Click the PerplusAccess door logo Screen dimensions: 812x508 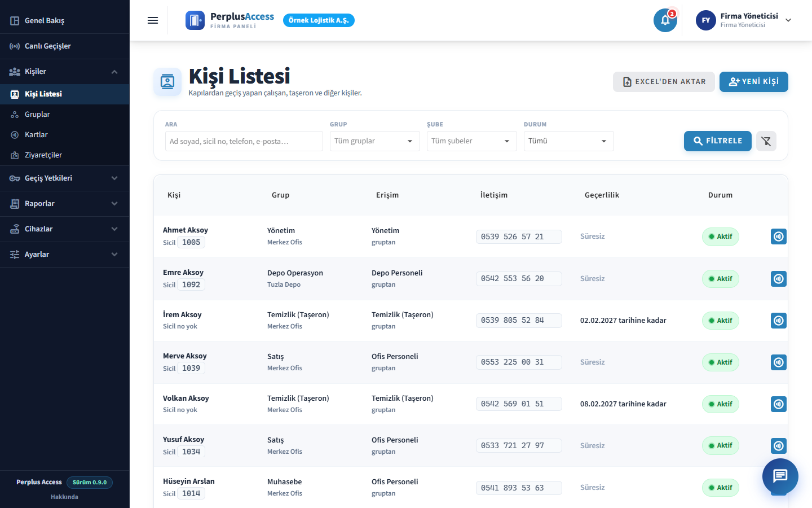point(195,20)
